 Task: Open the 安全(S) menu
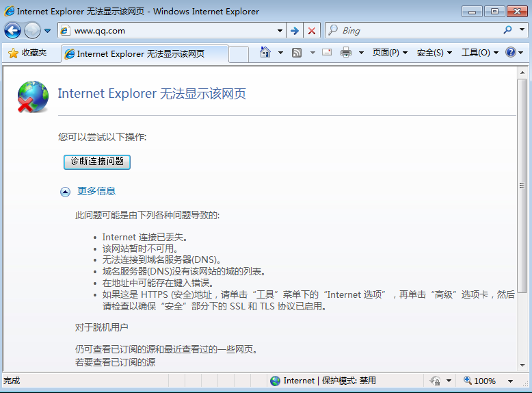tap(434, 53)
